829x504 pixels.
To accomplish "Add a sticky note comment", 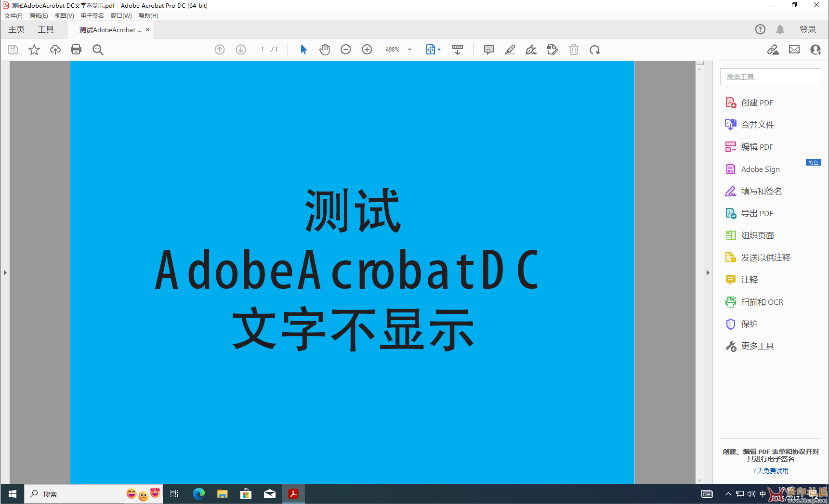I will (489, 50).
